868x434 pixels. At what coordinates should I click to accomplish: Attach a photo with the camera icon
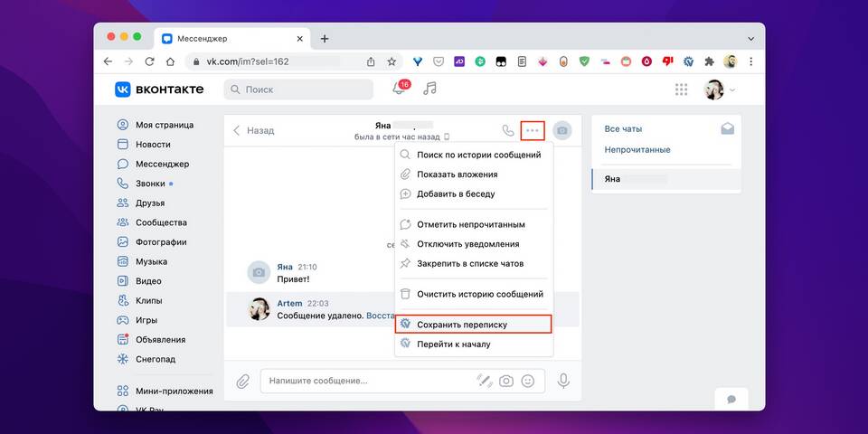[506, 381]
